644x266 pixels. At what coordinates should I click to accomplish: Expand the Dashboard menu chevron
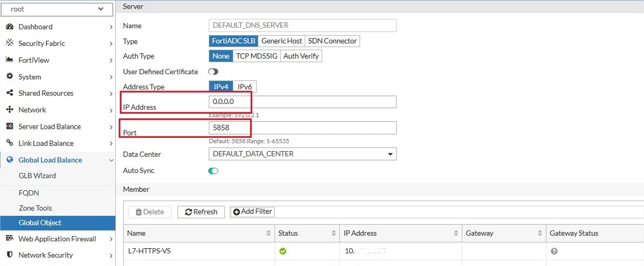(111, 27)
